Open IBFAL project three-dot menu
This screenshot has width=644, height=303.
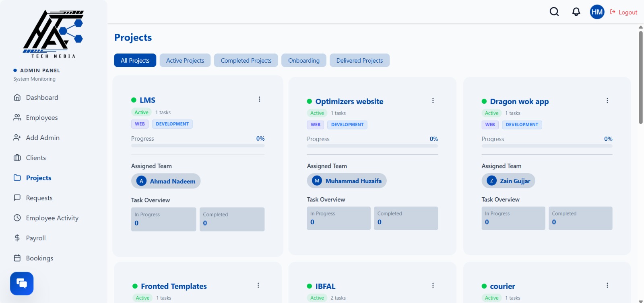(433, 285)
